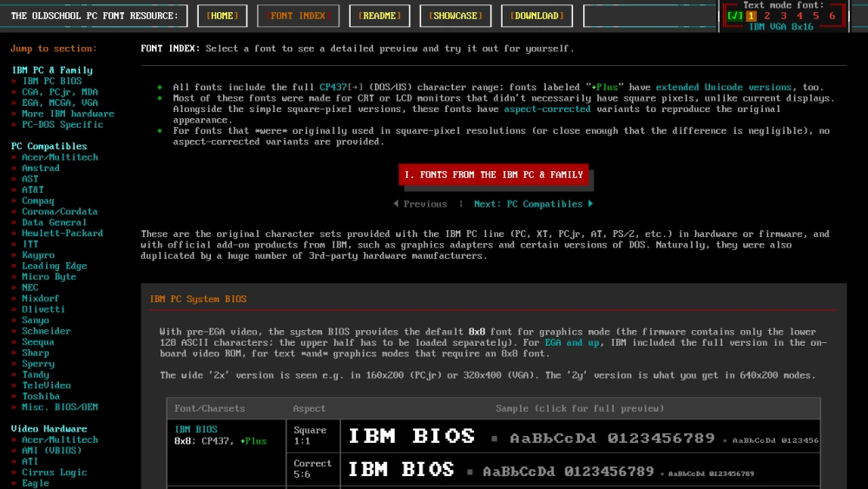
Task: Jump to Cirrus Logic fonts
Action: pyautogui.click(x=54, y=472)
